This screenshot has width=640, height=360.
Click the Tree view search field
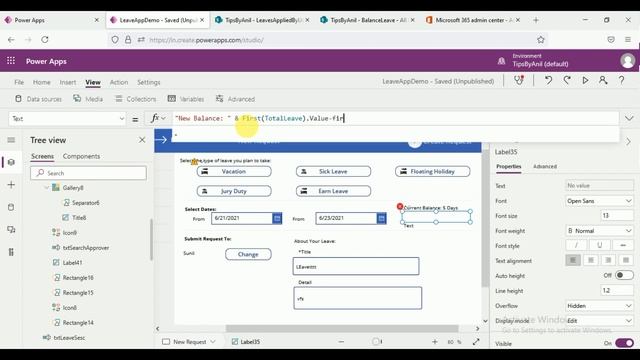pos(88,173)
